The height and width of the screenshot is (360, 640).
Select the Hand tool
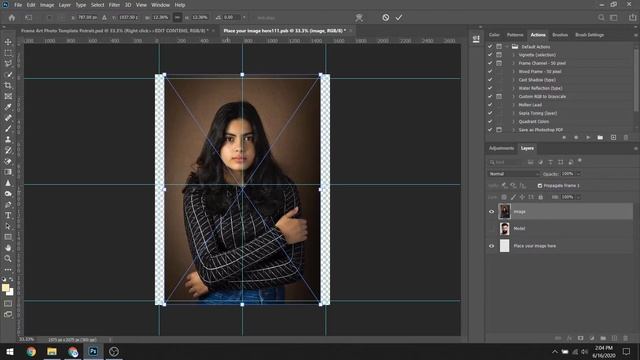pos(8,248)
